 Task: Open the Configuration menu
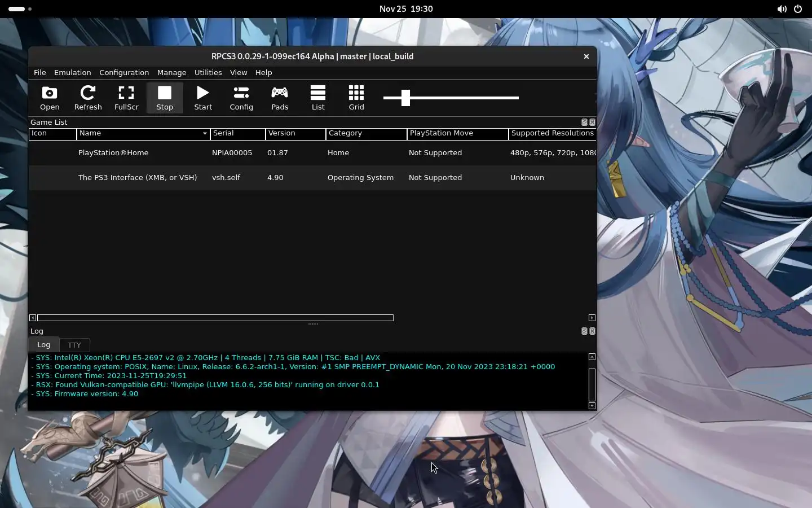124,72
